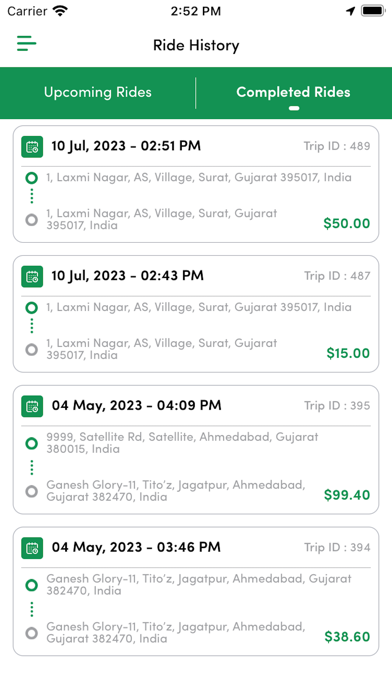
Task: Tap gray drop-off circle of Trip 394
Action: pos(32,633)
